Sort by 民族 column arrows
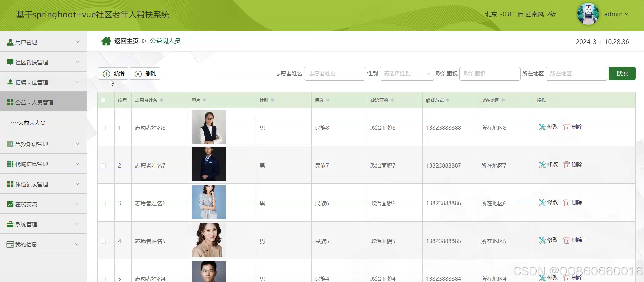 [328, 100]
